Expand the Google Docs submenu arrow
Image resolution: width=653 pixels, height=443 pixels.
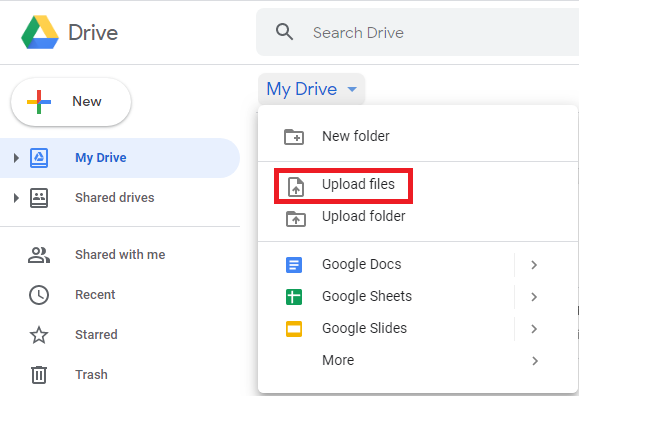point(534,265)
